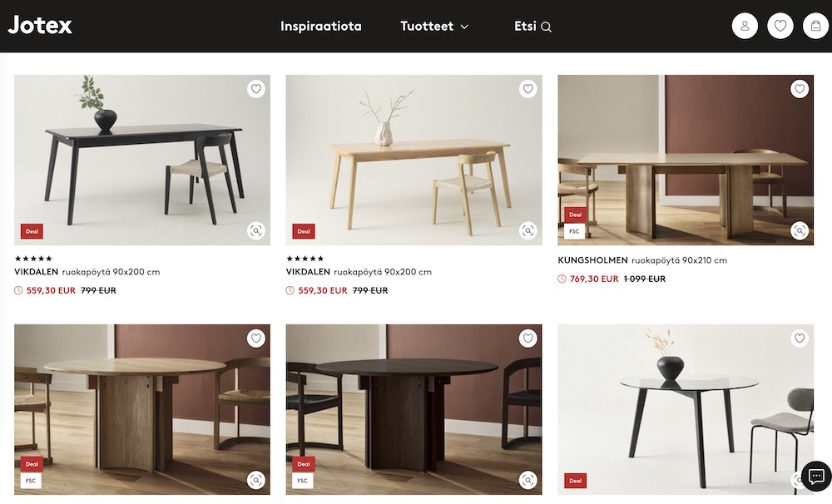Image resolution: width=832 pixels, height=504 pixels.
Task: Open the shopping bag icon
Action: (815, 26)
